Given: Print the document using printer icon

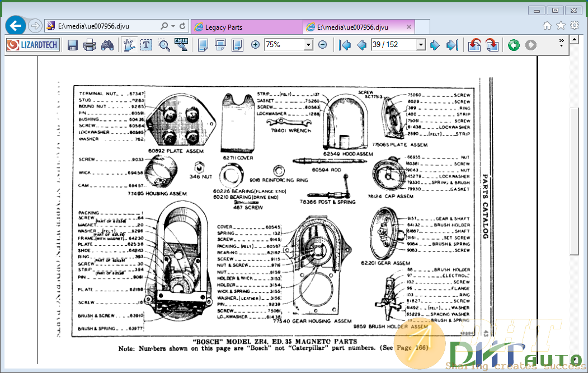Looking at the screenshot, I should [x=90, y=45].
